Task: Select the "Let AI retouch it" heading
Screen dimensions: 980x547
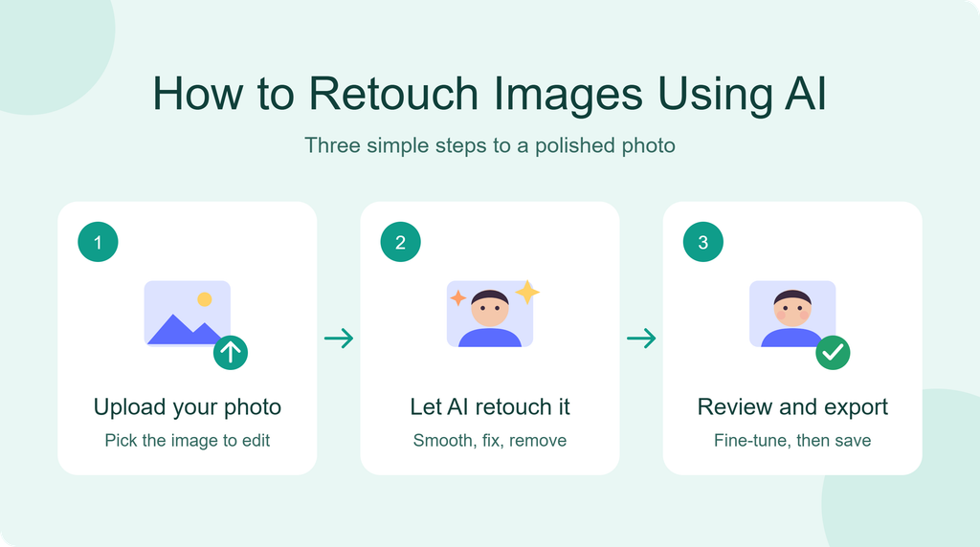Action: [490, 407]
